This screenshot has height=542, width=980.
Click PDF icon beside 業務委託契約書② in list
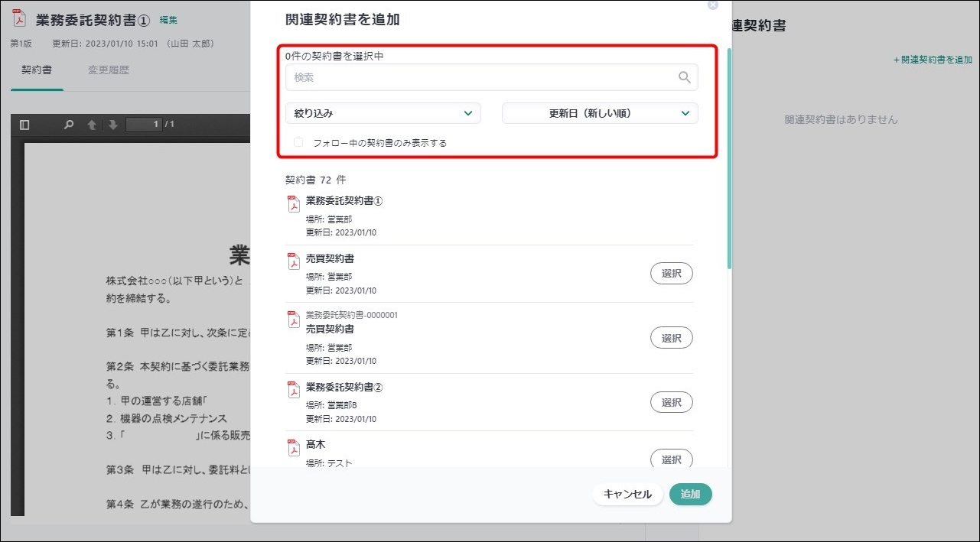click(x=293, y=389)
